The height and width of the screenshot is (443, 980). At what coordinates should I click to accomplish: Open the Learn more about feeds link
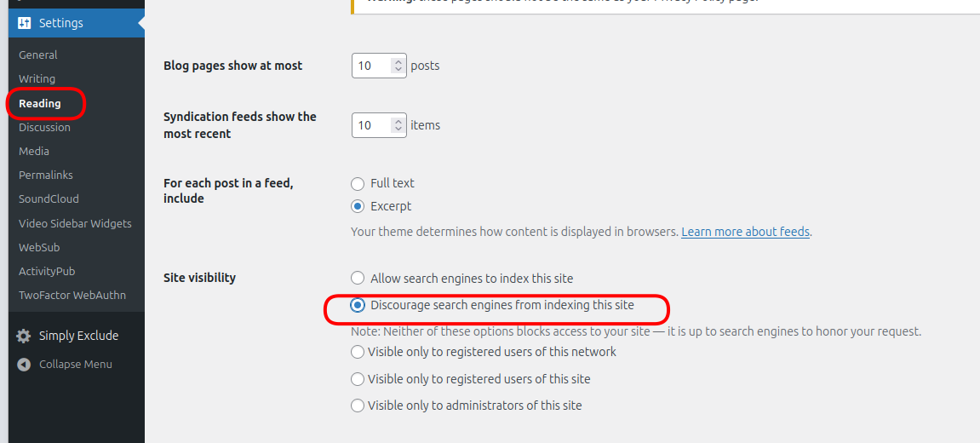(x=746, y=232)
